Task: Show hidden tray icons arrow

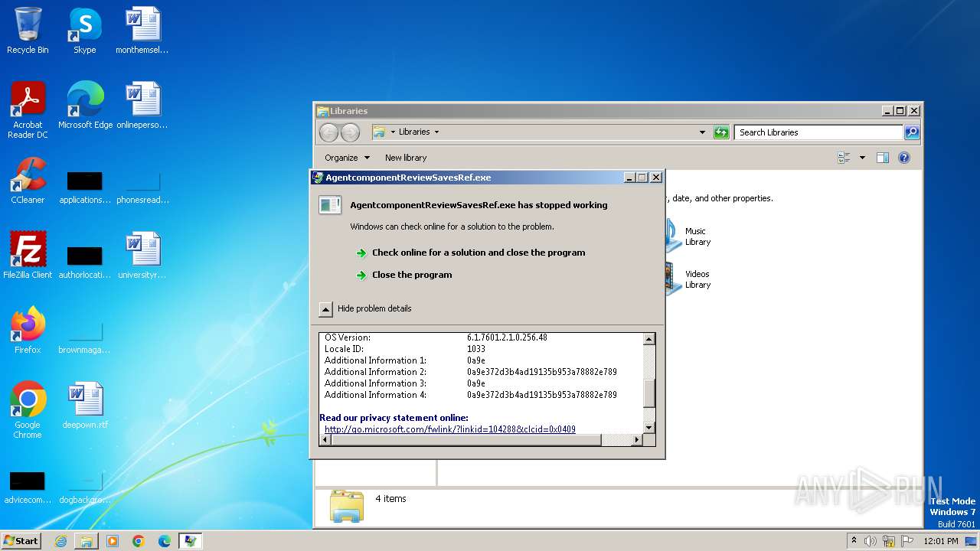Action: pyautogui.click(x=854, y=540)
